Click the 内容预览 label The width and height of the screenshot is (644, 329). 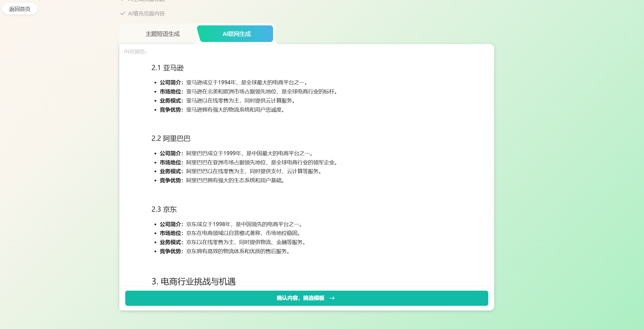click(x=136, y=52)
